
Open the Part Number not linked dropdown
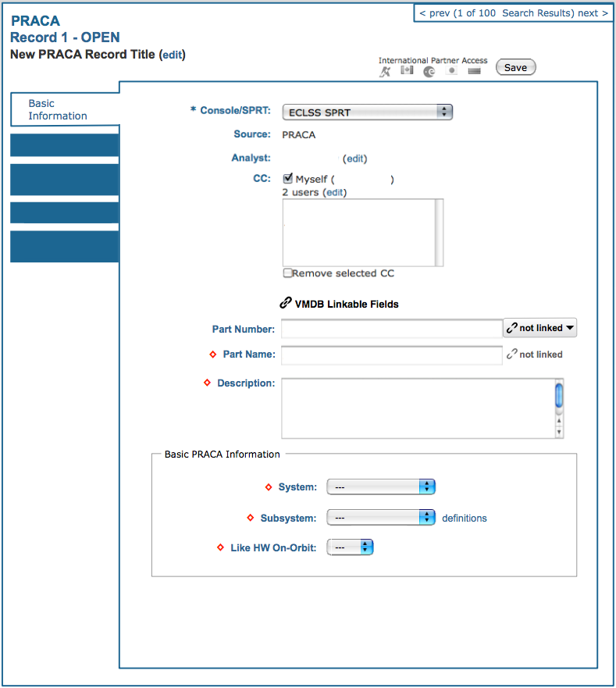click(539, 328)
